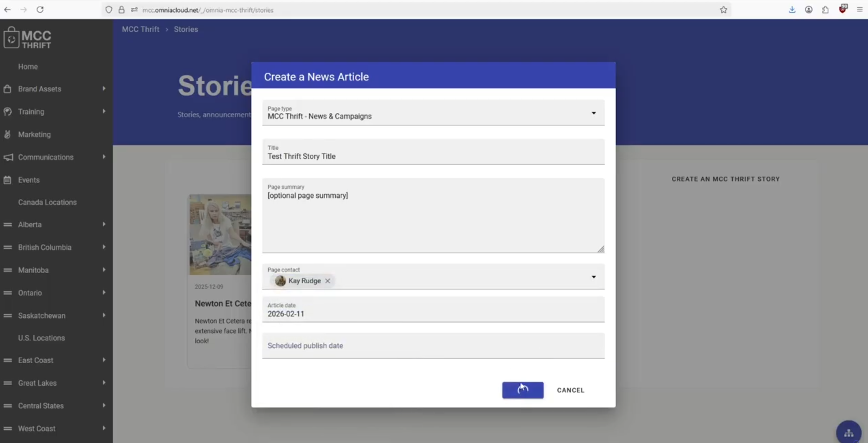Click the MCC Thrift breadcrumb link
The height and width of the screenshot is (443, 868).
tap(141, 29)
